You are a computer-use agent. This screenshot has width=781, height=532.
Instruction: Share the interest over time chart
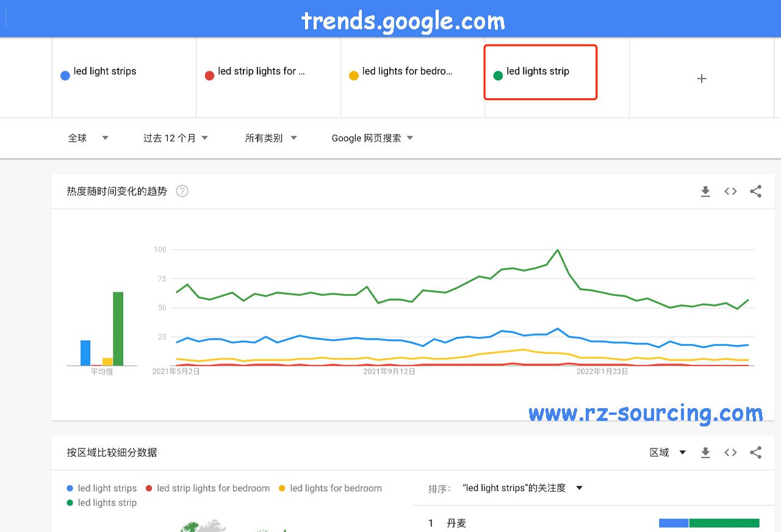pyautogui.click(x=755, y=192)
